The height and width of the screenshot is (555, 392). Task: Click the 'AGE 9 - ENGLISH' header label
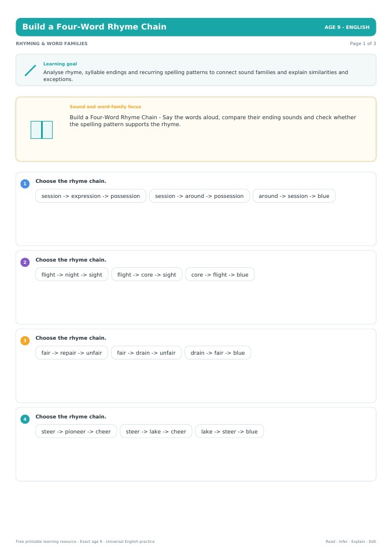(x=347, y=27)
